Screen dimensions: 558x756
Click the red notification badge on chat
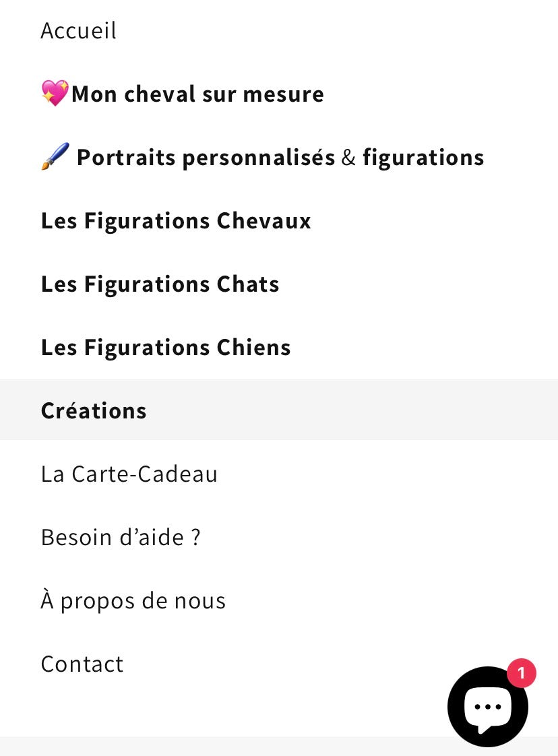click(x=521, y=673)
